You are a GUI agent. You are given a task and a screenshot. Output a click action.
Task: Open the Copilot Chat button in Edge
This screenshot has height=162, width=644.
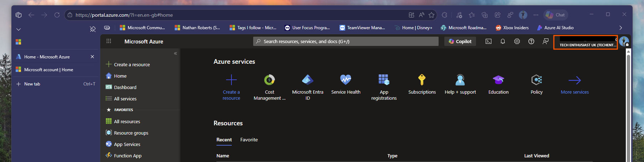coord(556,15)
